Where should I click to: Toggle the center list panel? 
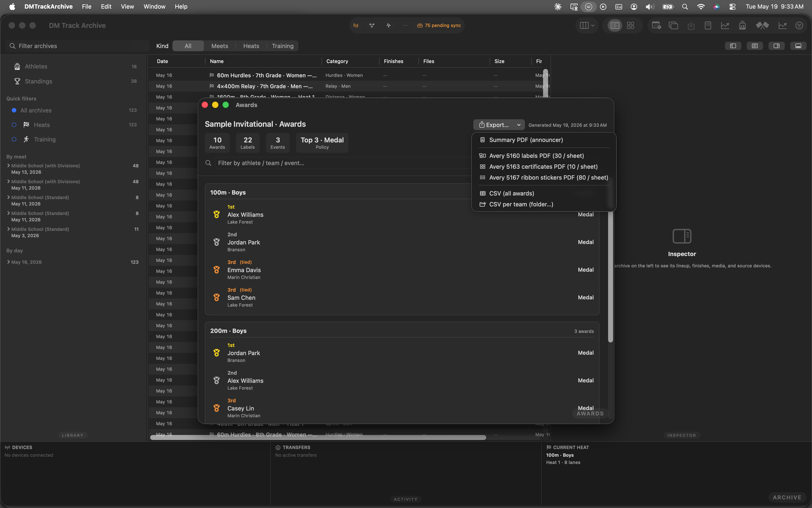[x=755, y=46]
